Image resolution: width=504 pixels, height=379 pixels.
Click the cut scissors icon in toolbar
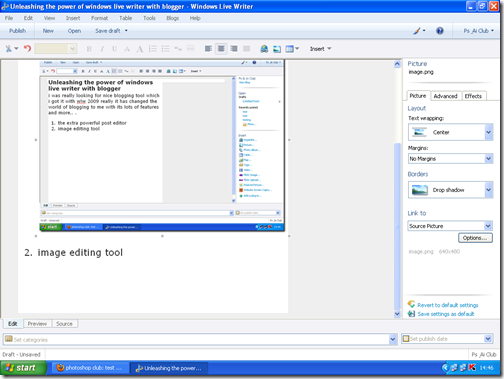tap(8, 49)
